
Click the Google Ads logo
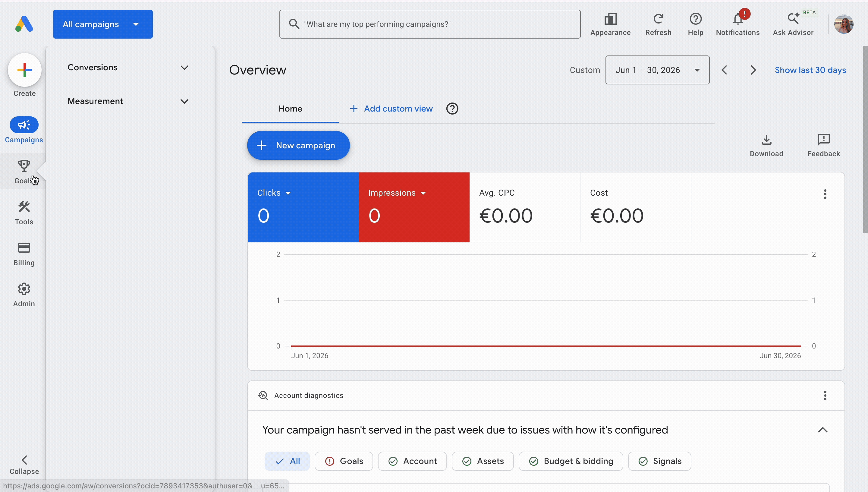click(24, 24)
